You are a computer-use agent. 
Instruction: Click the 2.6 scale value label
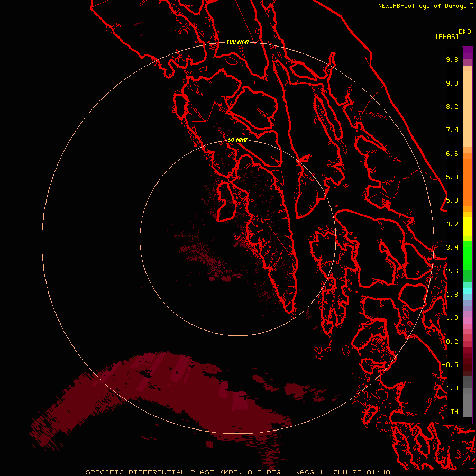pos(452,271)
